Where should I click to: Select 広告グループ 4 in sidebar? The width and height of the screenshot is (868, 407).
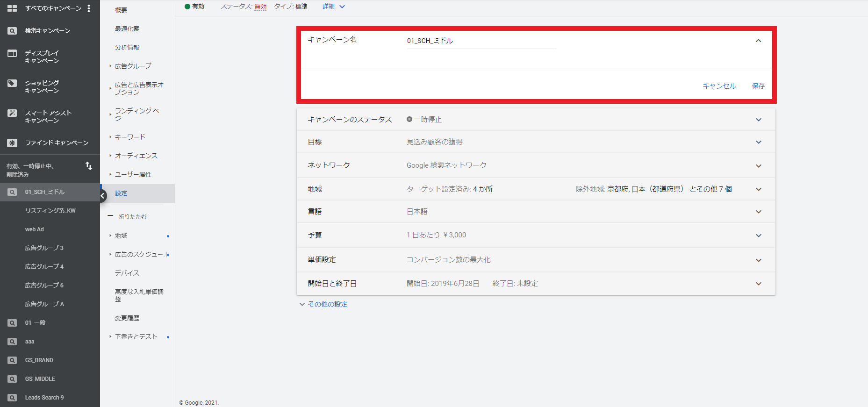click(x=44, y=267)
